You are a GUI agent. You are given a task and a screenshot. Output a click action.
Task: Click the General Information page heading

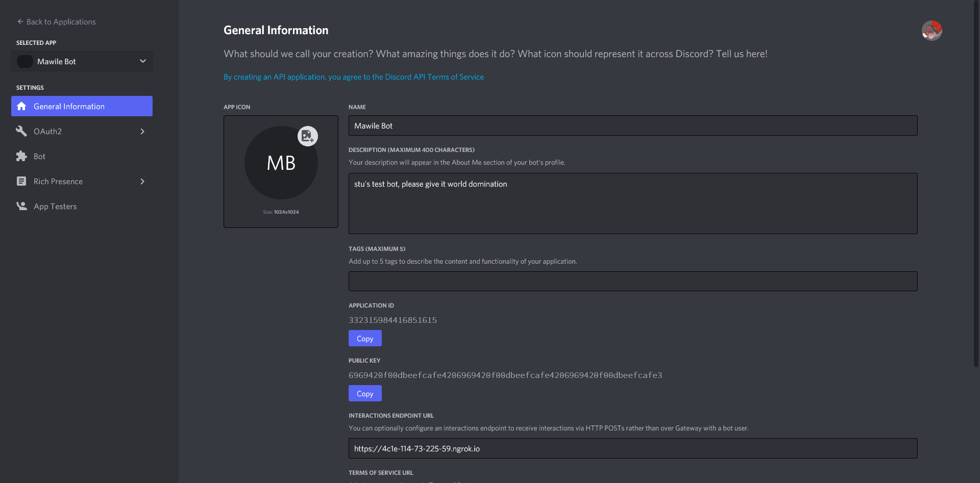(x=276, y=30)
